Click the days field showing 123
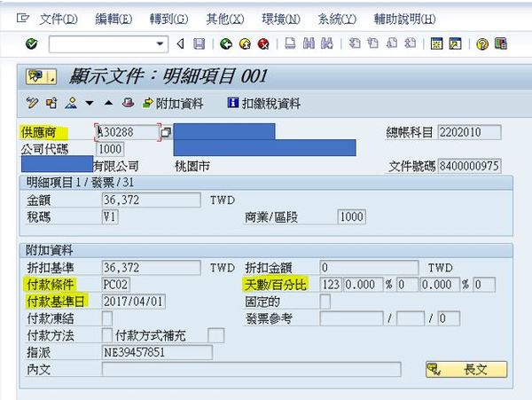Screen dimensions: 532x400 coord(331,285)
